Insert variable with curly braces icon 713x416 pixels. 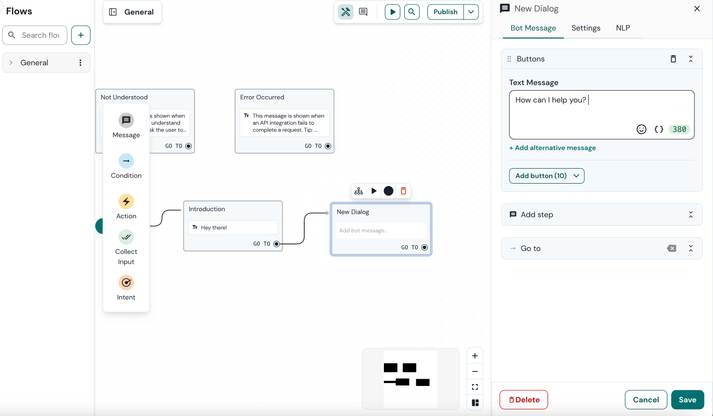(x=659, y=129)
